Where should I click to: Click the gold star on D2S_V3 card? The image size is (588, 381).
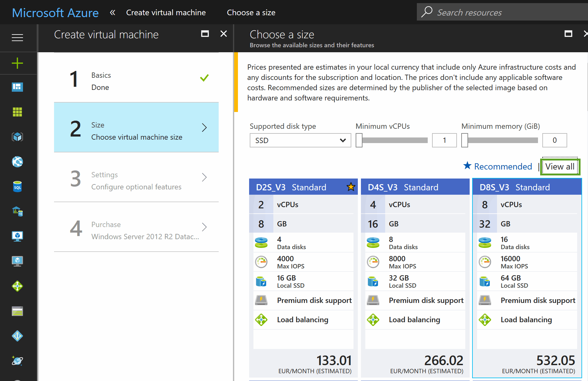[x=351, y=187]
